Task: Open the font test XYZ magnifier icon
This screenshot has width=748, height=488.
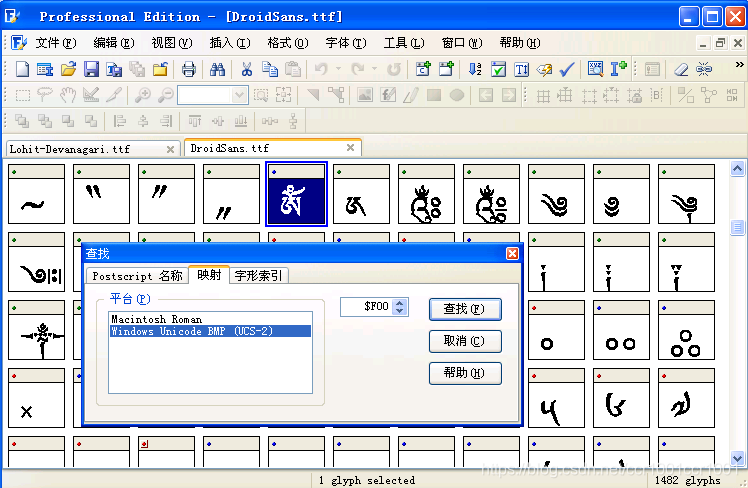Action: [595, 69]
